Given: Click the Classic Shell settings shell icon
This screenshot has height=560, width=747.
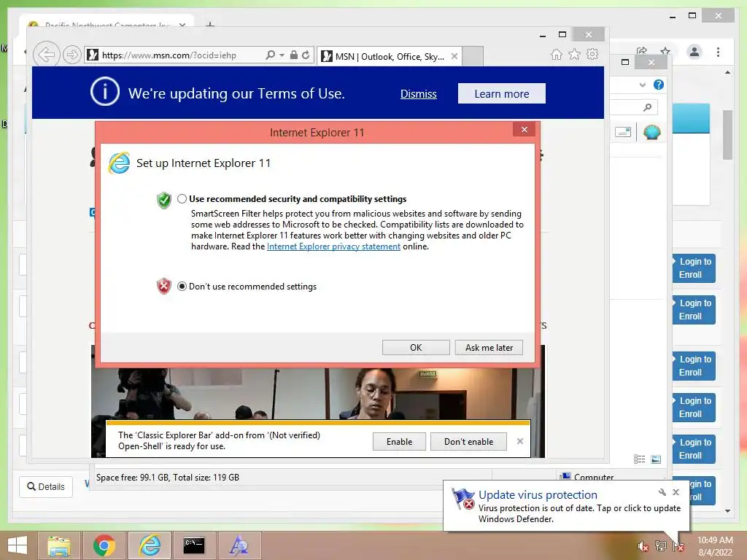Looking at the screenshot, I should click(651, 132).
